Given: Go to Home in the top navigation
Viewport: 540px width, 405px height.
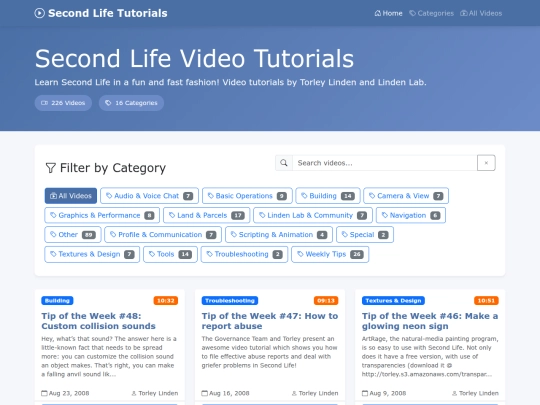Looking at the screenshot, I should [388, 13].
